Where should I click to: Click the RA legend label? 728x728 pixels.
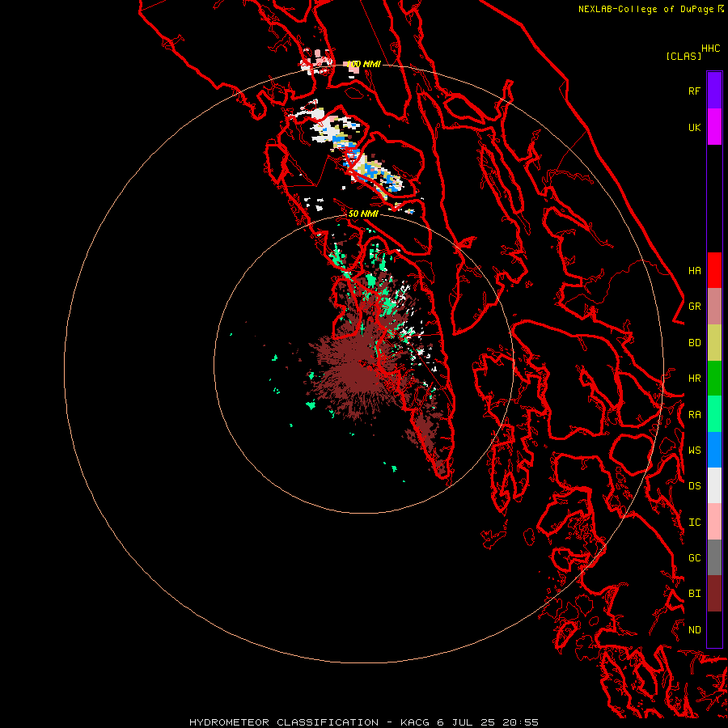pos(694,415)
